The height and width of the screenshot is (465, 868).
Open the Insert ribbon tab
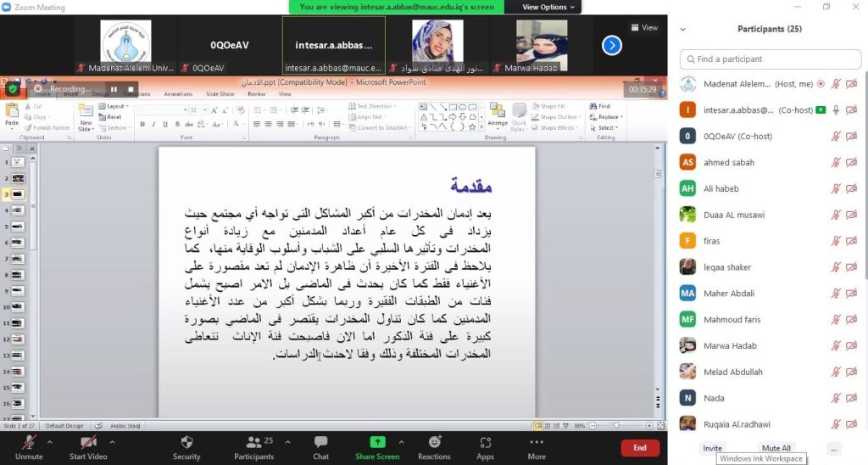click(x=71, y=93)
